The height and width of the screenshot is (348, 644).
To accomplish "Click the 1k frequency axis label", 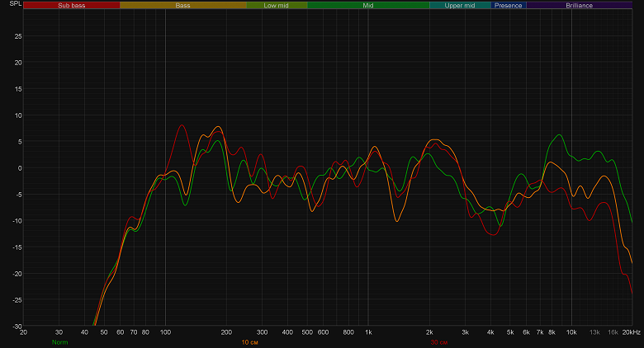I will point(368,332).
